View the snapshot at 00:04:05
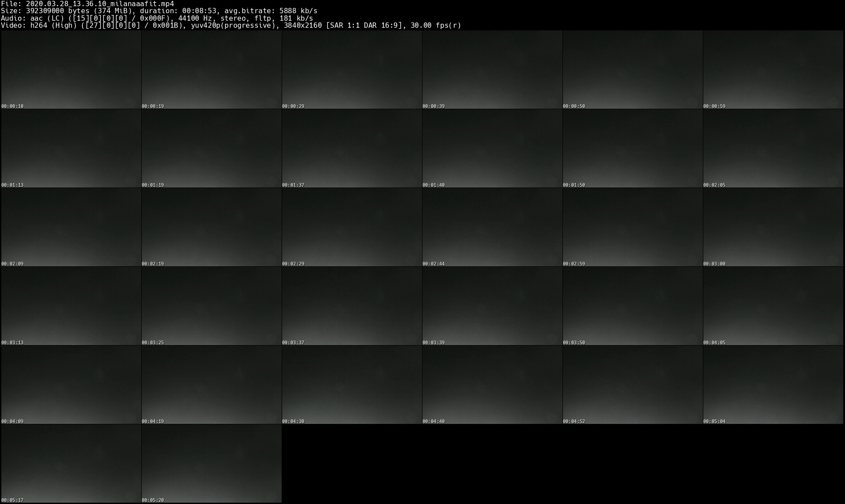 pyautogui.click(x=773, y=306)
